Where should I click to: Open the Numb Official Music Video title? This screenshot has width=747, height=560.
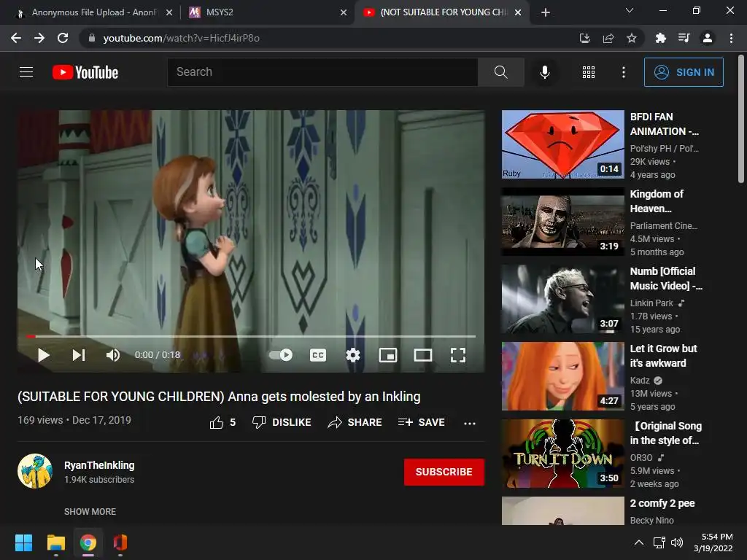point(666,279)
